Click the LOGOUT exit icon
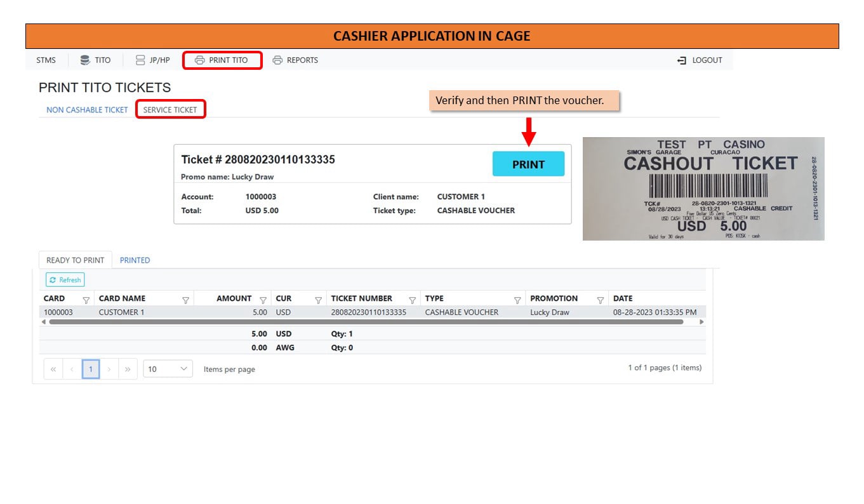Image resolution: width=864 pixels, height=504 pixels. [682, 60]
